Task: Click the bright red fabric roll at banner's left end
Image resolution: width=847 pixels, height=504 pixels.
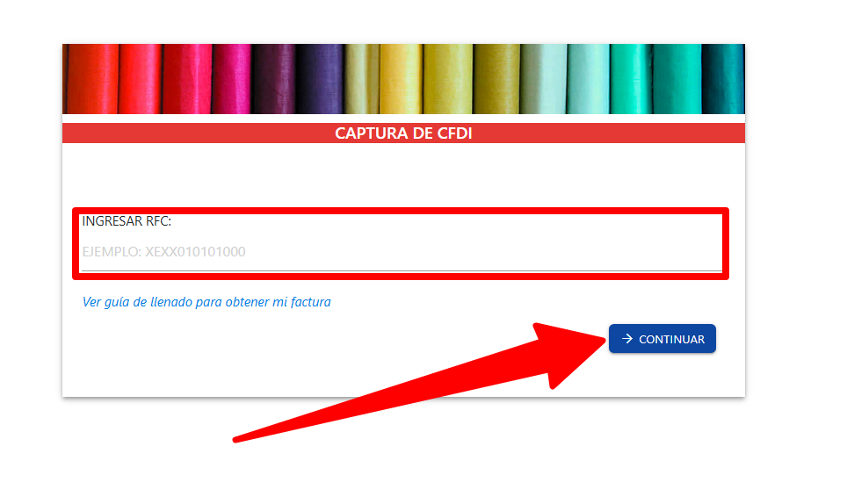Action: click(x=92, y=79)
